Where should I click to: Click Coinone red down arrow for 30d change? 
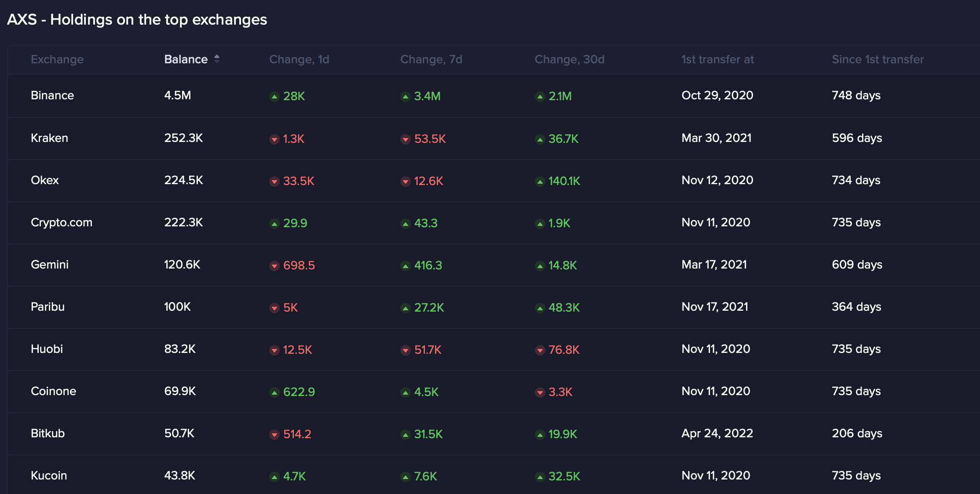(540, 392)
